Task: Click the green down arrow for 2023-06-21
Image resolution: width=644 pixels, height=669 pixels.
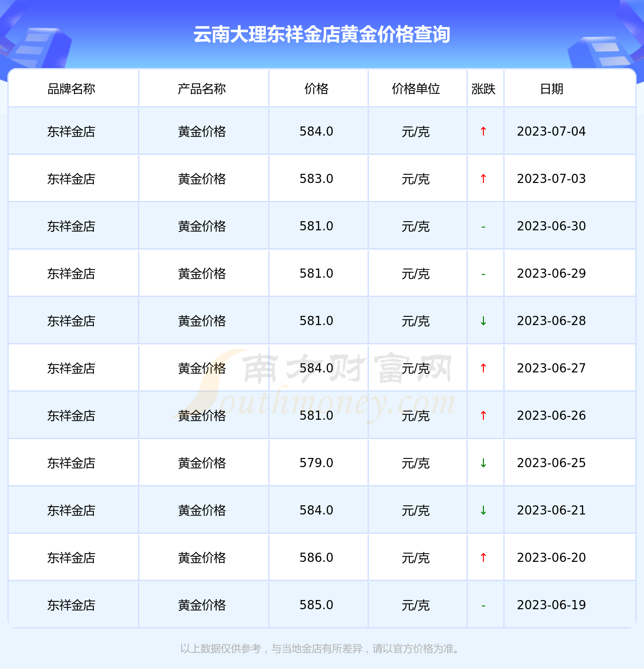Action: click(x=483, y=510)
